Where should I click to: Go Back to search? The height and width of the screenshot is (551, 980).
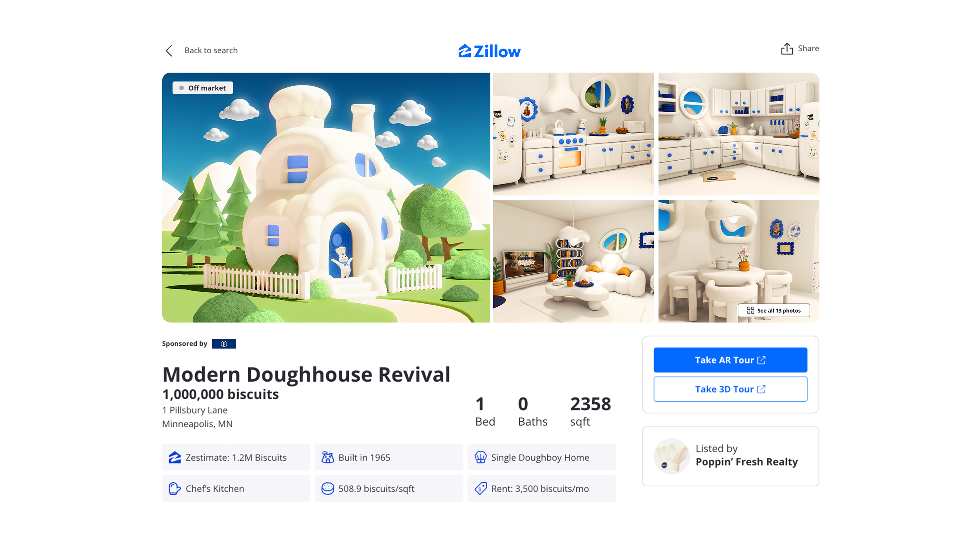[x=211, y=51]
